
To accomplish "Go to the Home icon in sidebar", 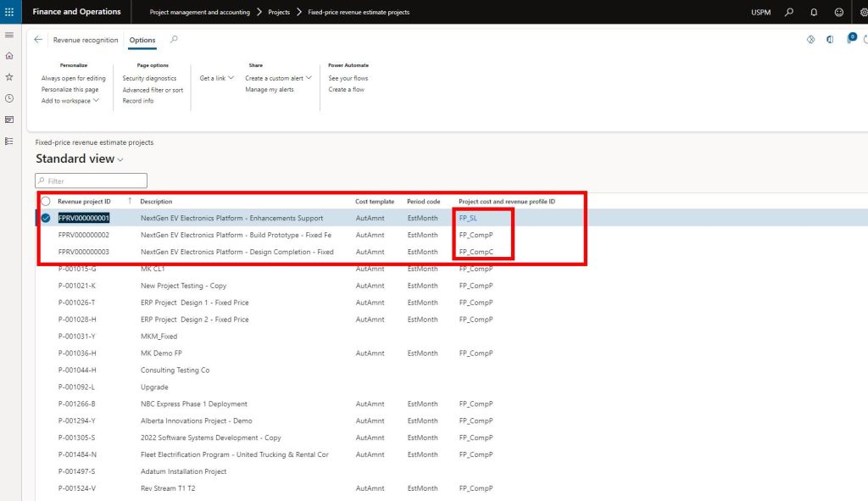I will (9, 56).
